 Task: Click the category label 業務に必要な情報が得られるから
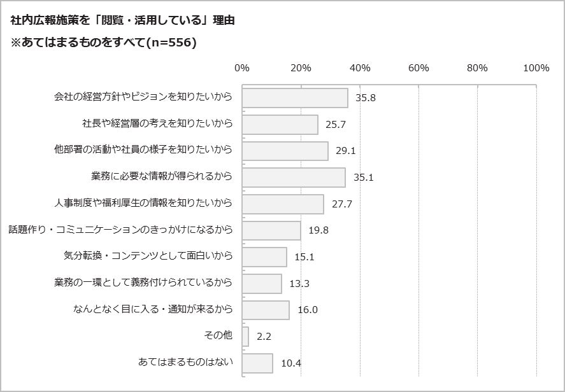162,176
